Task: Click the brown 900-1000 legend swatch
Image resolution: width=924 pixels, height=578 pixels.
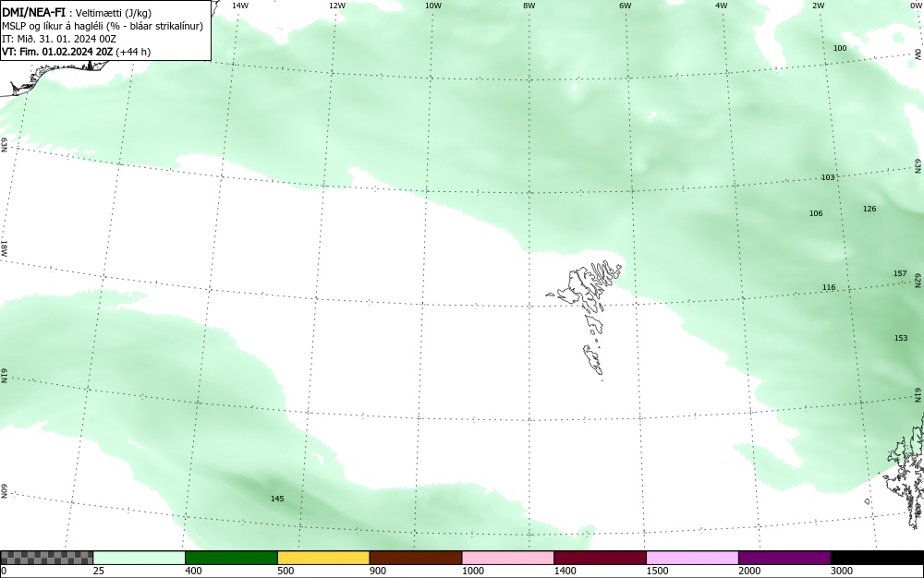Action: point(416,558)
